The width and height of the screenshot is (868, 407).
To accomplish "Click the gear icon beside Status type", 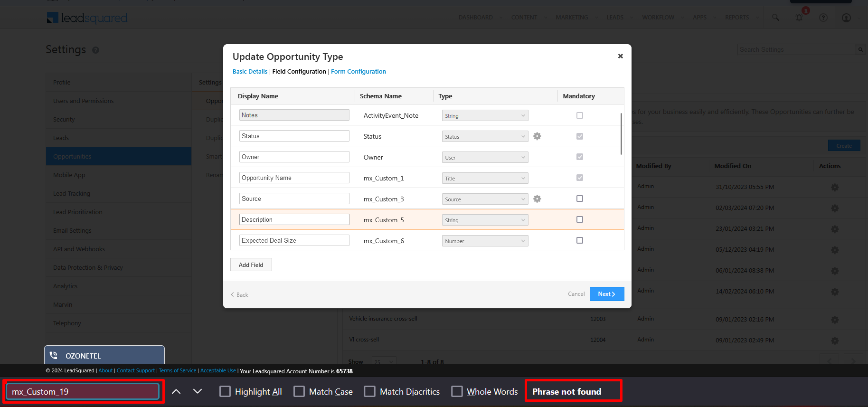I will 537,136.
